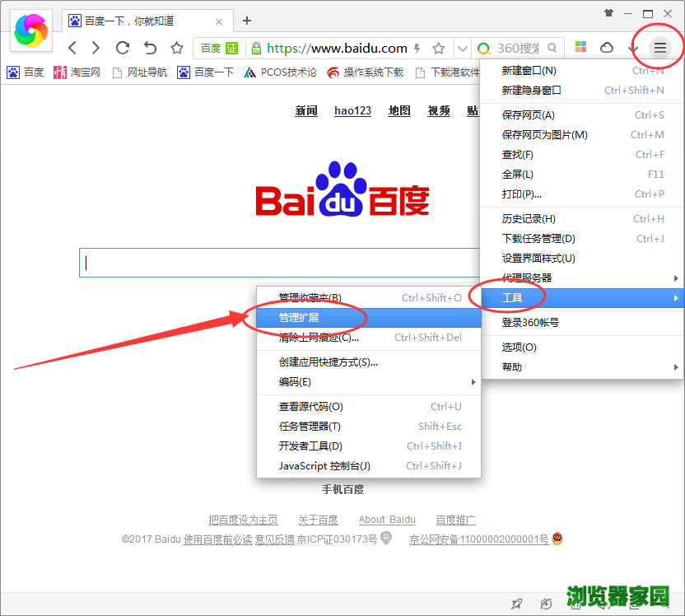This screenshot has height=616, width=685.
Task: Open the PCOS技术论 bookmark
Action: click(281, 72)
